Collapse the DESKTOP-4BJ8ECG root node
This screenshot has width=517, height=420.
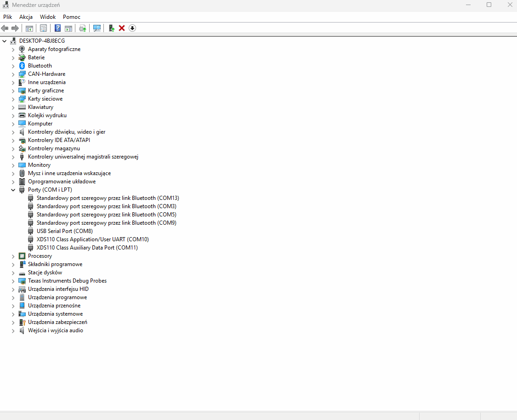tap(4, 41)
